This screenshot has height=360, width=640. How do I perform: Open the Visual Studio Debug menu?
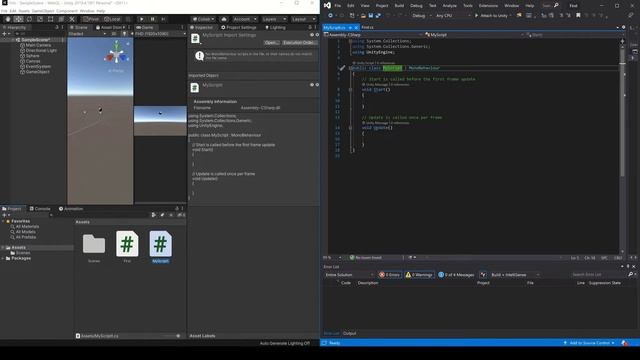coord(416,6)
